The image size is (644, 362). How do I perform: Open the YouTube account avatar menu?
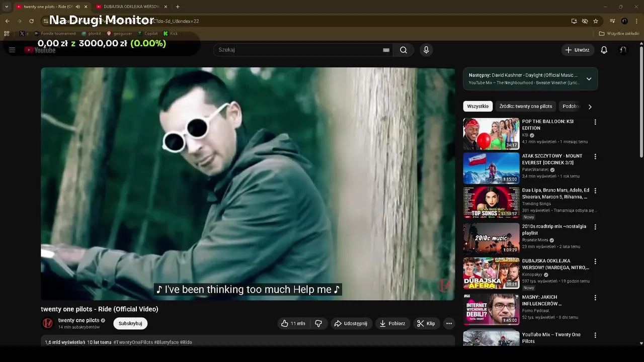[x=623, y=50]
